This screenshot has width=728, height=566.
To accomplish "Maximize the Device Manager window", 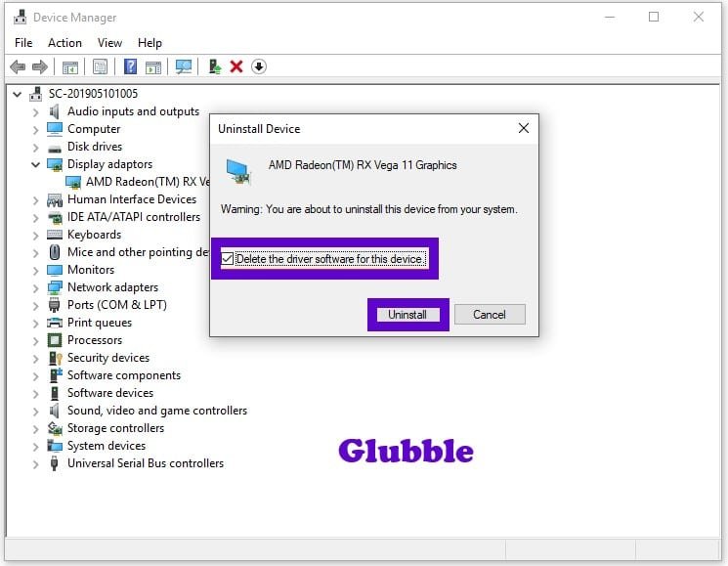I will tap(654, 18).
